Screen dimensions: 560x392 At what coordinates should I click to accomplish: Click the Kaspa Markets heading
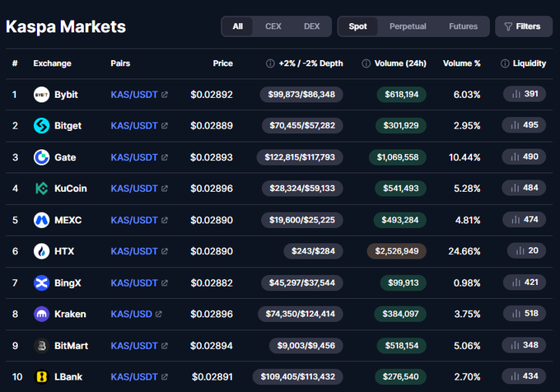click(x=66, y=27)
